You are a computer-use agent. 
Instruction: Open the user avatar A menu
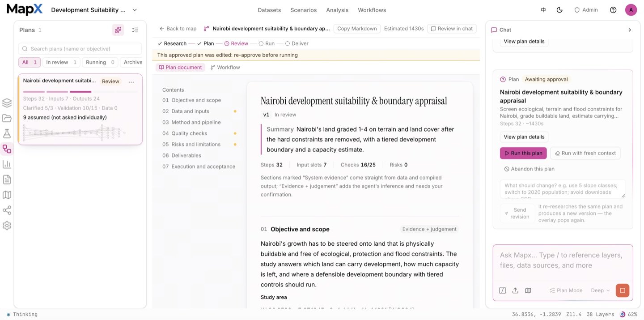[631, 10]
